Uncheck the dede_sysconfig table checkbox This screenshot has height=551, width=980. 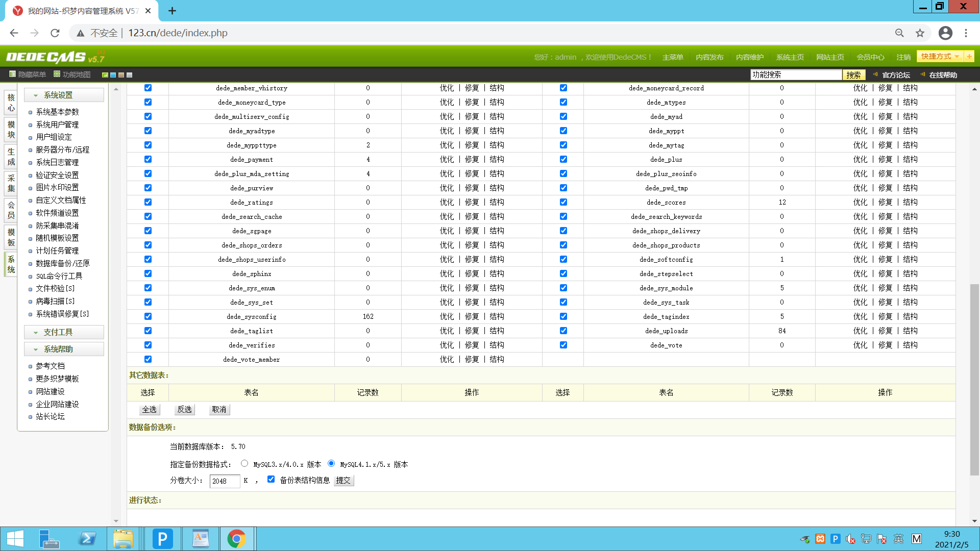(x=148, y=316)
